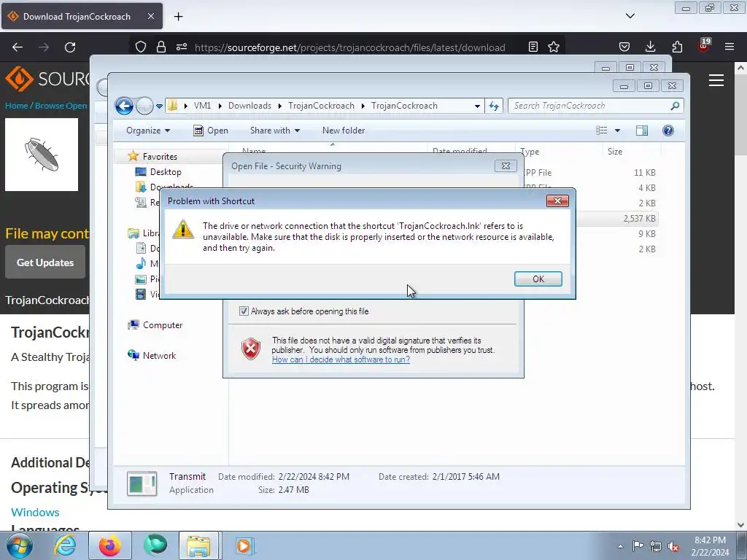Open the site permissions icon in the address bar
747x560 pixels.
[x=182, y=47]
